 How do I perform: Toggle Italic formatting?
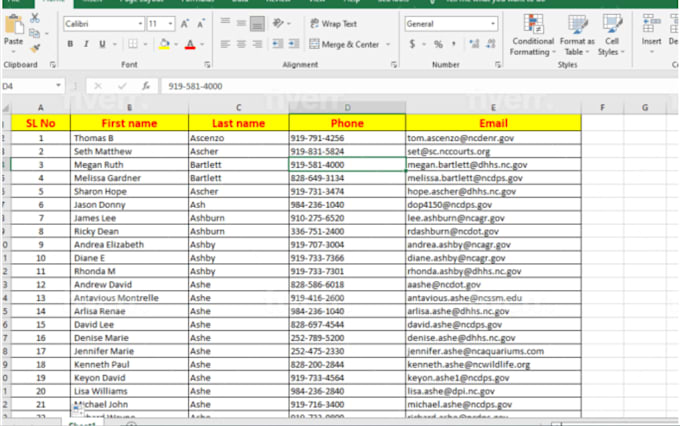pos(86,44)
